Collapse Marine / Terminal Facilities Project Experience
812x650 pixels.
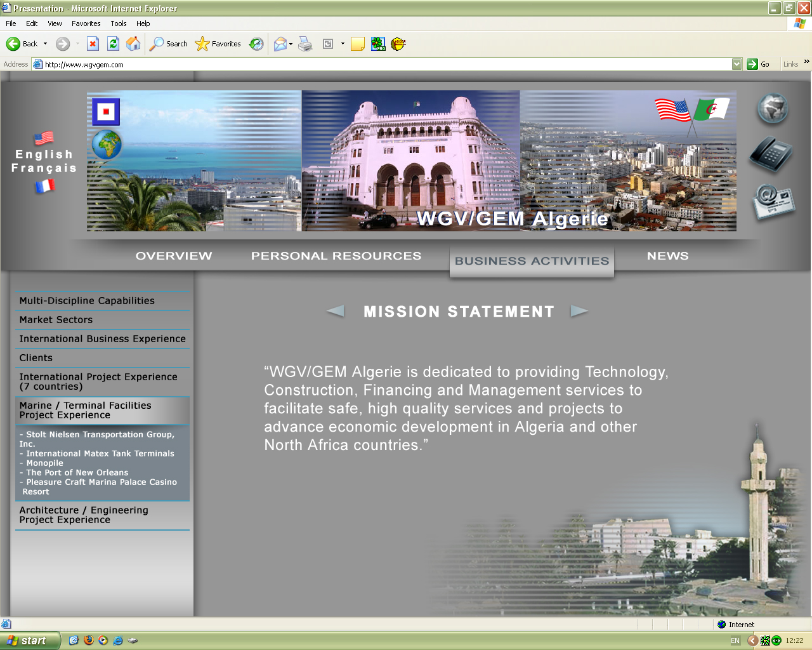pos(102,410)
